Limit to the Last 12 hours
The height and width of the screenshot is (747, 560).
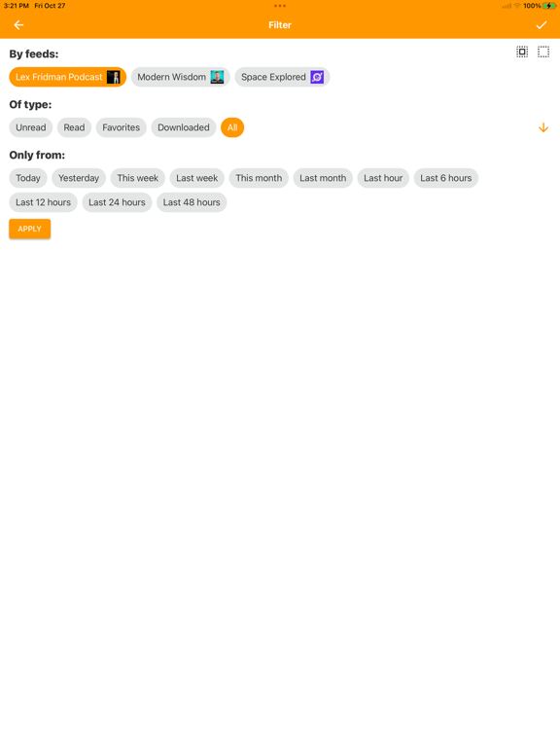click(44, 202)
